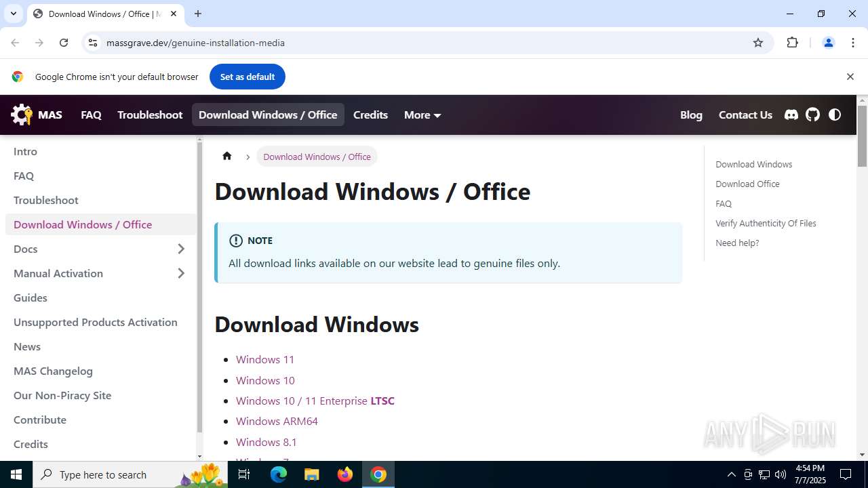Open Windows 10 / 11 Enterprise LTSC link
The height and width of the screenshot is (488, 868).
[315, 401]
